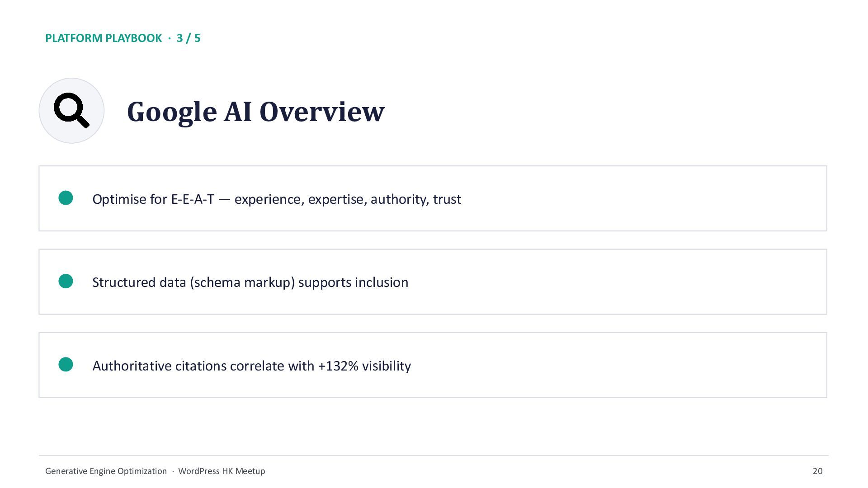Click the third bullet card box

(433, 365)
